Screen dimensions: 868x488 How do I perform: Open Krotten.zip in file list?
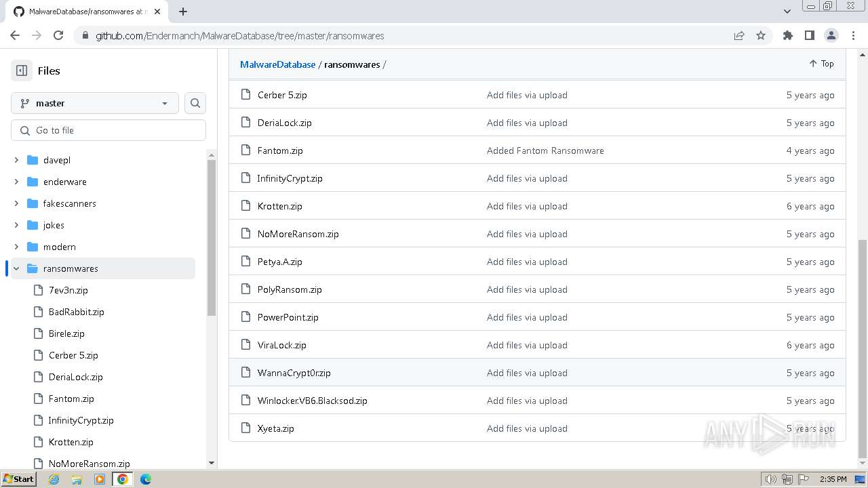point(280,206)
